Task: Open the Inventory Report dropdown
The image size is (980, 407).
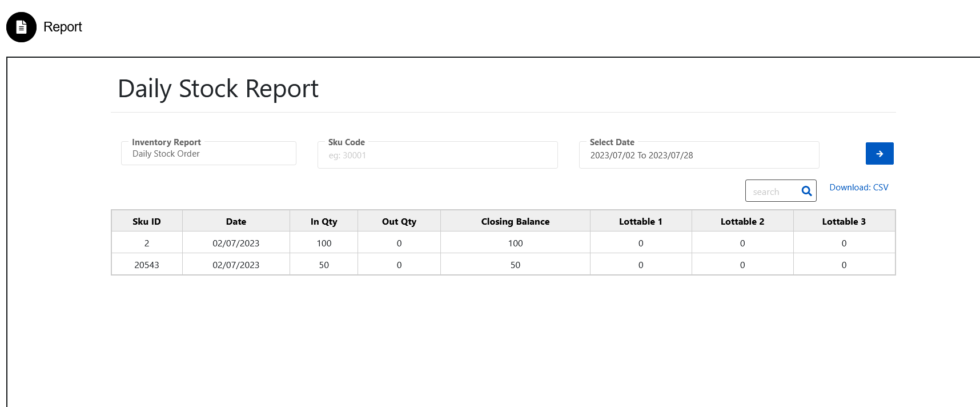Action: pyautogui.click(x=208, y=153)
